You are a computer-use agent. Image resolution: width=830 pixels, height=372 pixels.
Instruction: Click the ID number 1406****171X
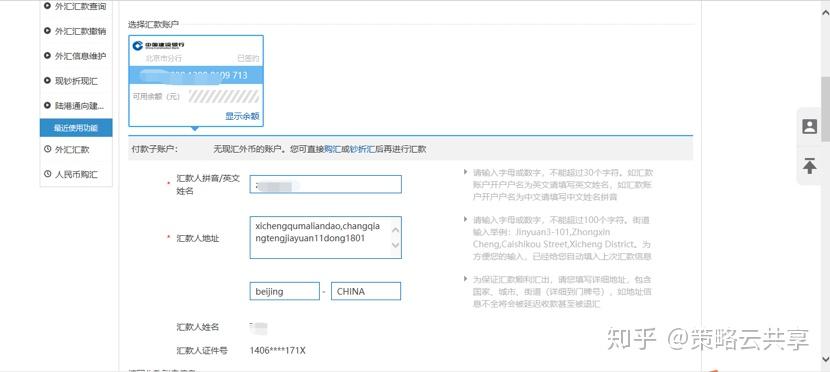(x=277, y=350)
